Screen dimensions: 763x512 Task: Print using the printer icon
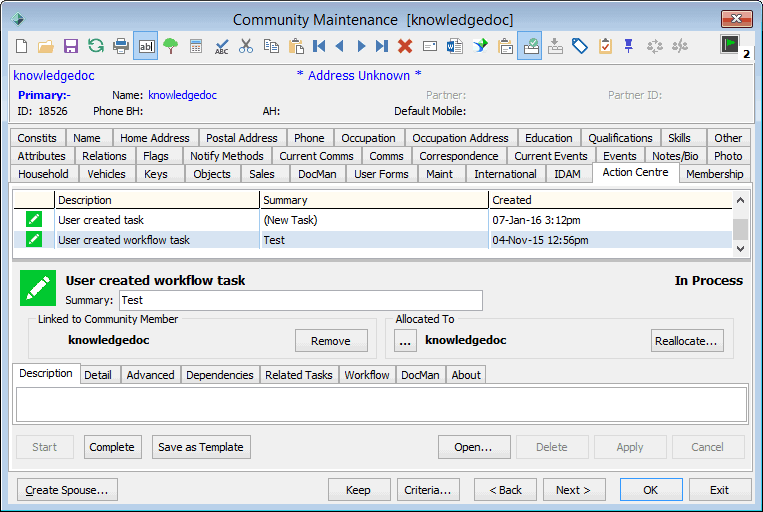tap(121, 46)
